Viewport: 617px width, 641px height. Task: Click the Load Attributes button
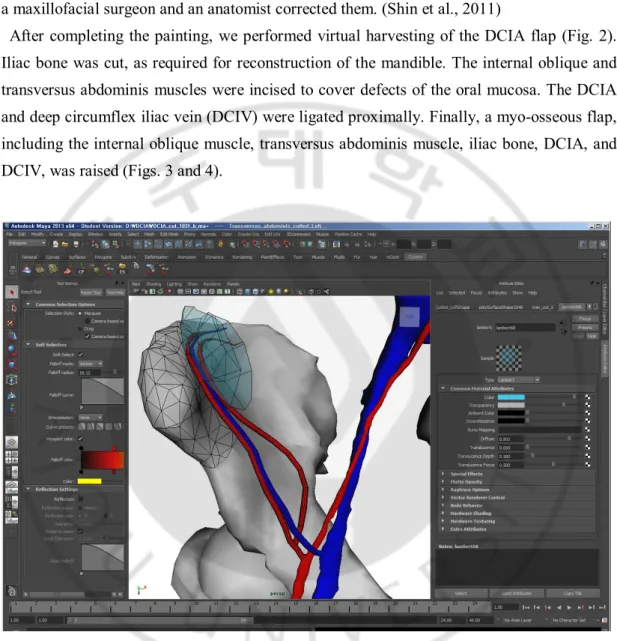click(516, 593)
